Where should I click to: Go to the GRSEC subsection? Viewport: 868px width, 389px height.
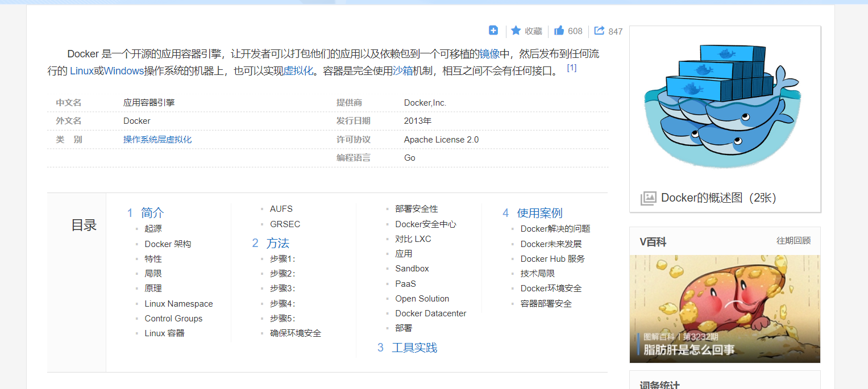tap(285, 224)
